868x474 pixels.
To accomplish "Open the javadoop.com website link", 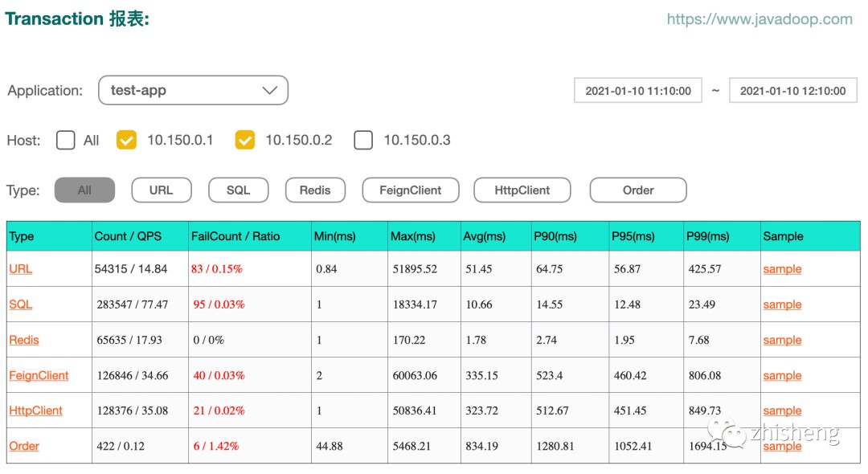I will [x=759, y=19].
